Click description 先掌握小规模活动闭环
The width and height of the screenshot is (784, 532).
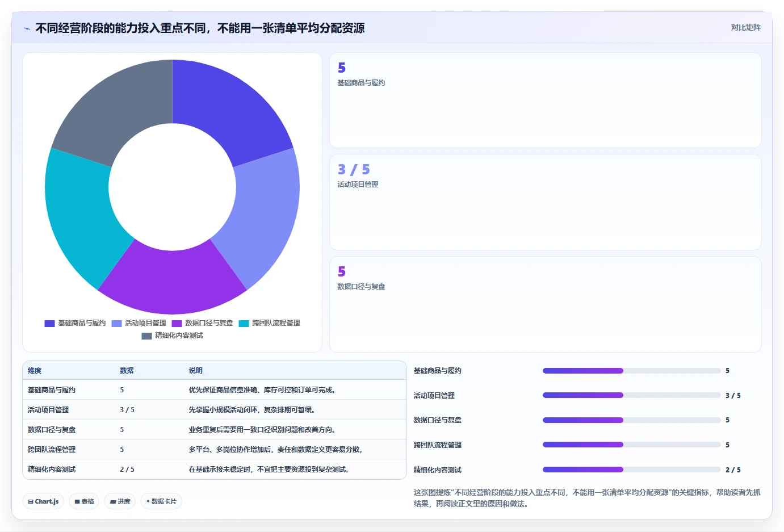click(x=253, y=410)
